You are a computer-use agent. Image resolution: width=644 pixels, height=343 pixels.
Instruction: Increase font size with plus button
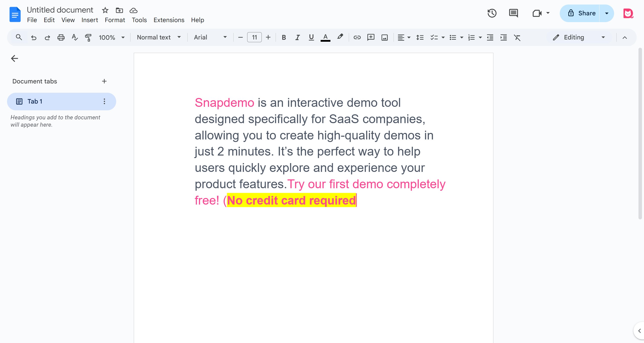coord(268,37)
